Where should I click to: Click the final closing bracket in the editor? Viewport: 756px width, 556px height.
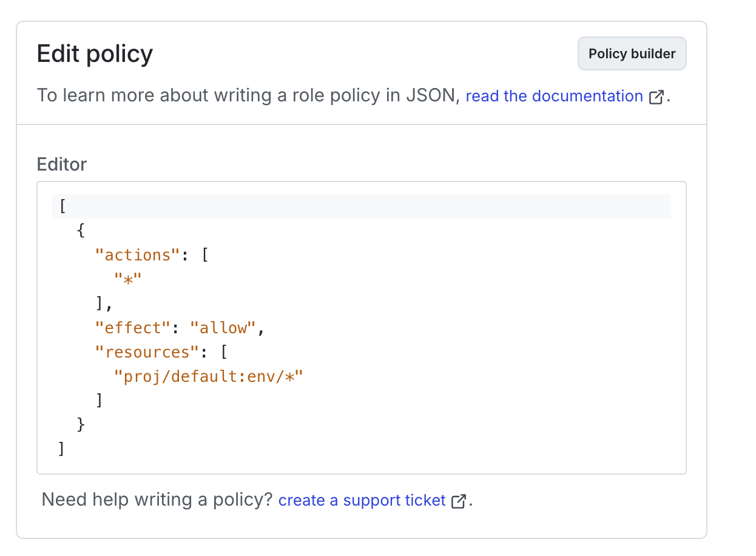pos(61,449)
